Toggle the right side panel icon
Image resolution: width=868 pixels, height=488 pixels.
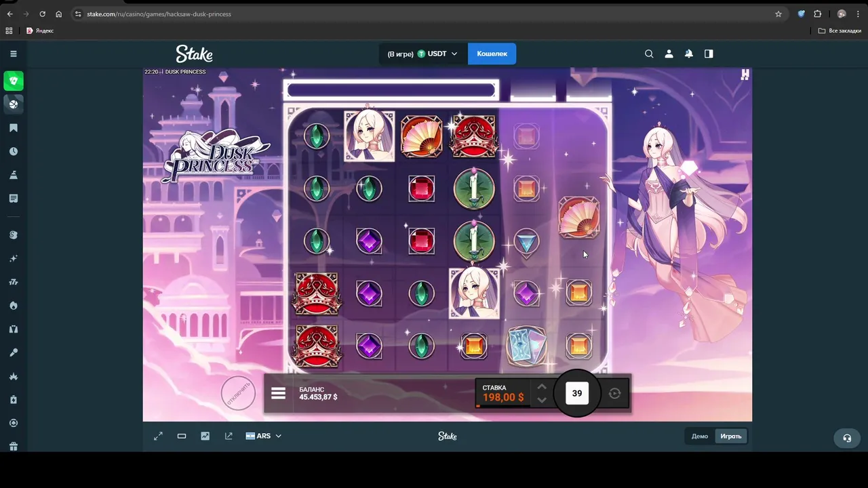coord(709,54)
